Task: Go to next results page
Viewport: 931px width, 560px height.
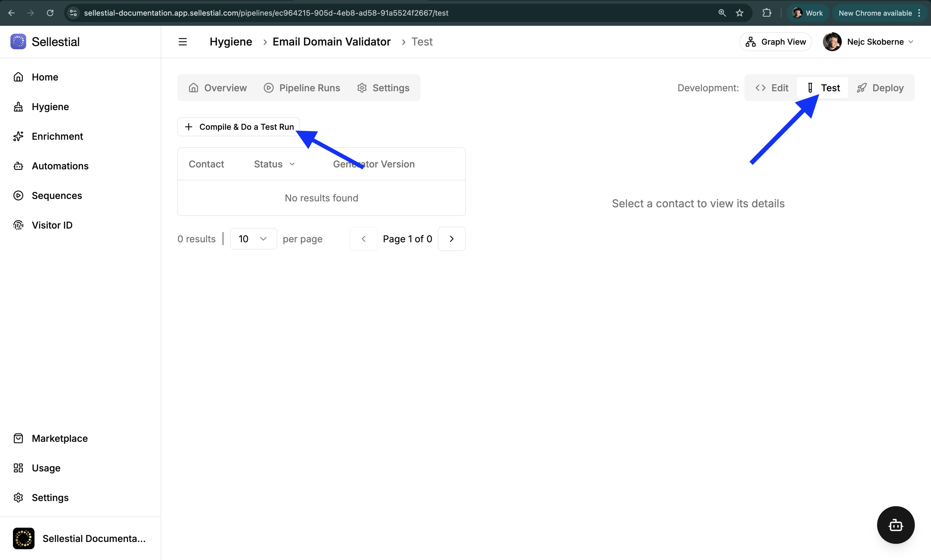Action: [451, 239]
